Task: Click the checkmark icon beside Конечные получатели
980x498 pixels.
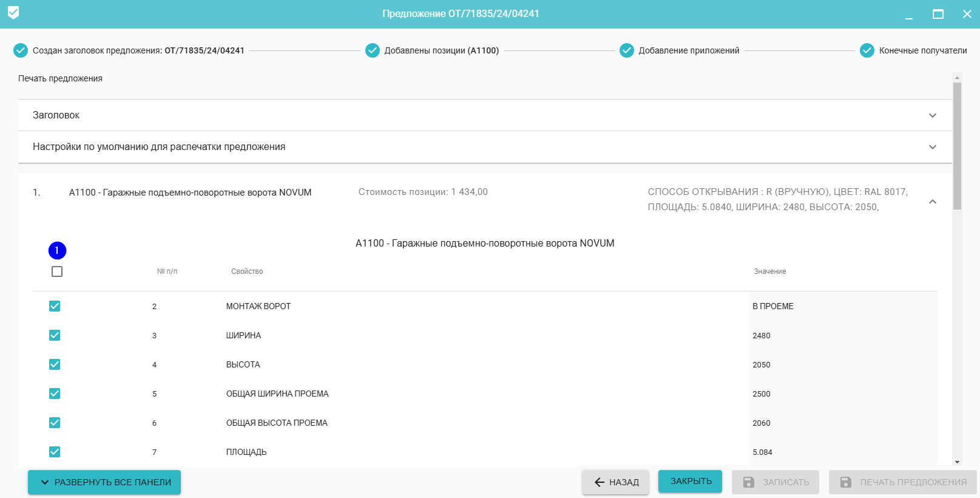Action: pyautogui.click(x=867, y=50)
